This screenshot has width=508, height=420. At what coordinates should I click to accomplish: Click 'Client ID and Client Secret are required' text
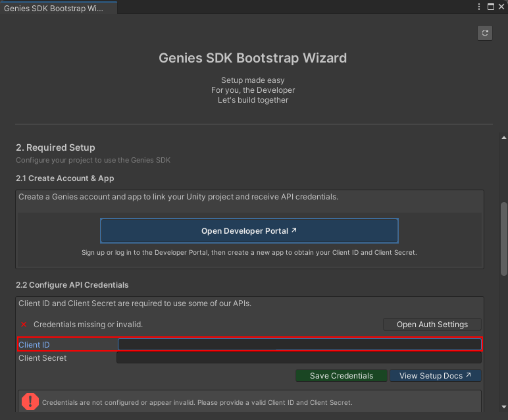pyautogui.click(x=135, y=303)
